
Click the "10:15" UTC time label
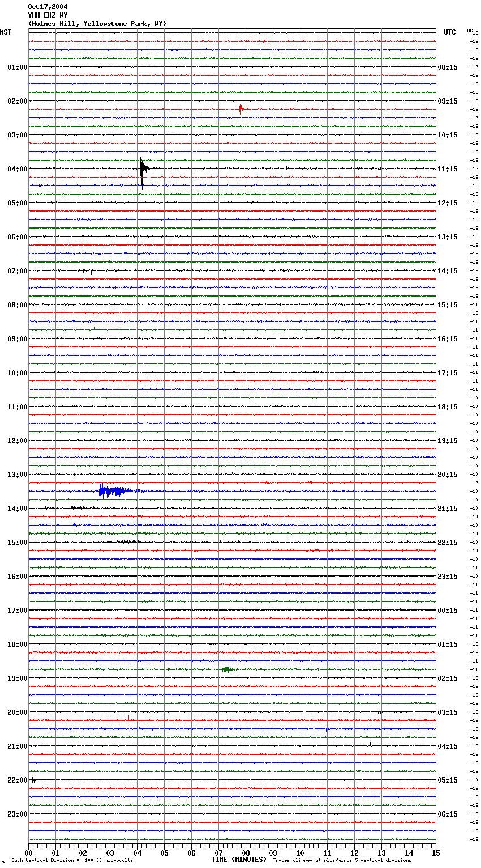point(448,135)
